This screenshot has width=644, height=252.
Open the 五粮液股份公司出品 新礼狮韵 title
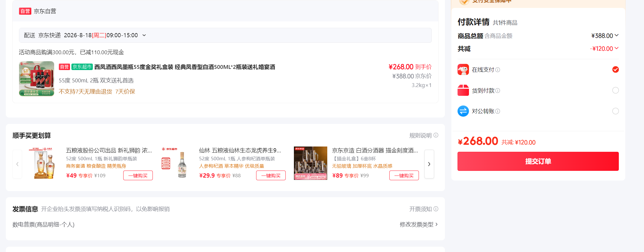coord(109,150)
